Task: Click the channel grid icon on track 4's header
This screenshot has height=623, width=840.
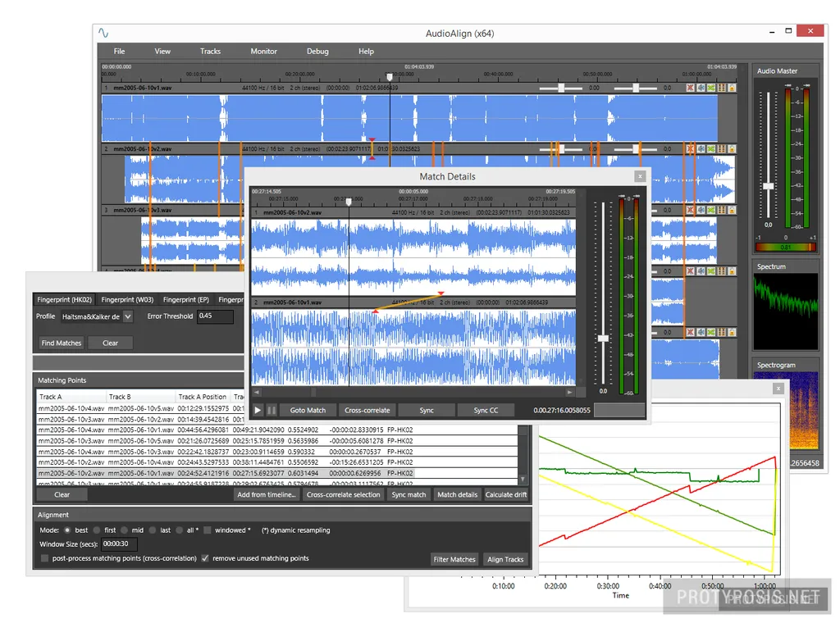Action: click(722, 271)
